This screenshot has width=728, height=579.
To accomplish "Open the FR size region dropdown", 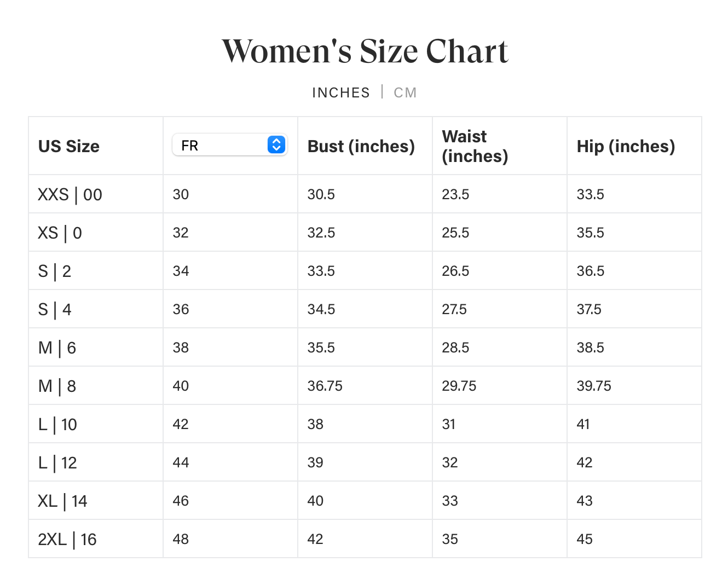I will [x=229, y=145].
